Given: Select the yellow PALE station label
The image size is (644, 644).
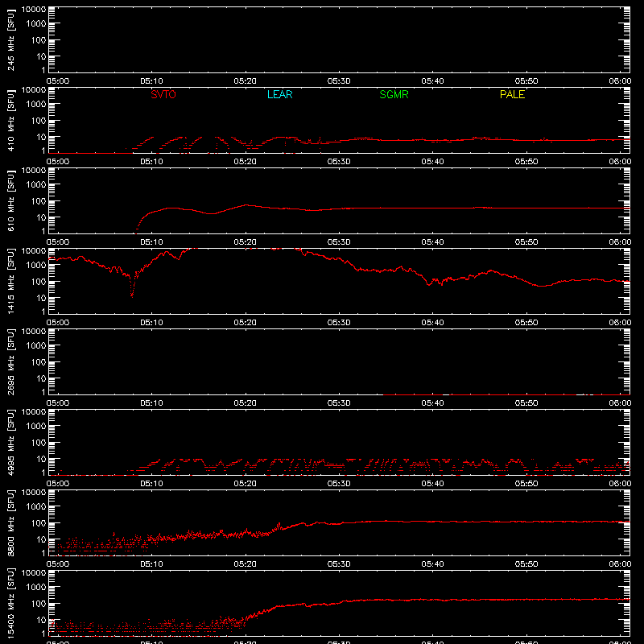Looking at the screenshot, I should click(512, 94).
